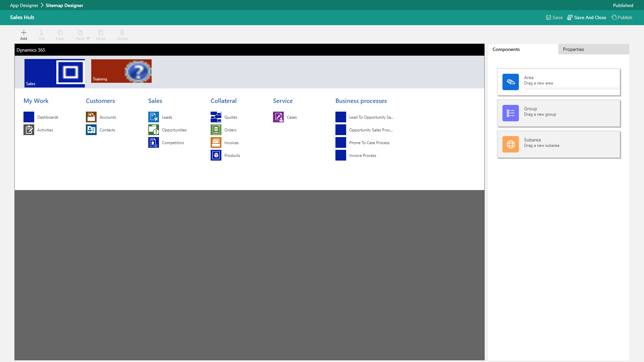The width and height of the screenshot is (644, 362).
Task: Click the Accounts subarea icon
Action: point(91,117)
